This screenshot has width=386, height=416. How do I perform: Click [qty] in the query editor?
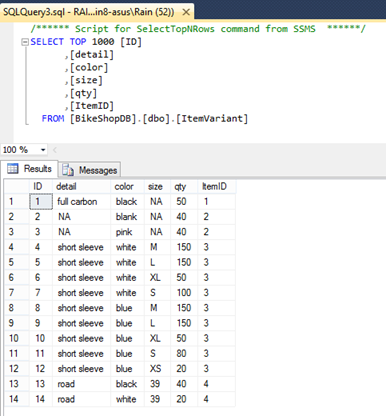click(x=83, y=93)
